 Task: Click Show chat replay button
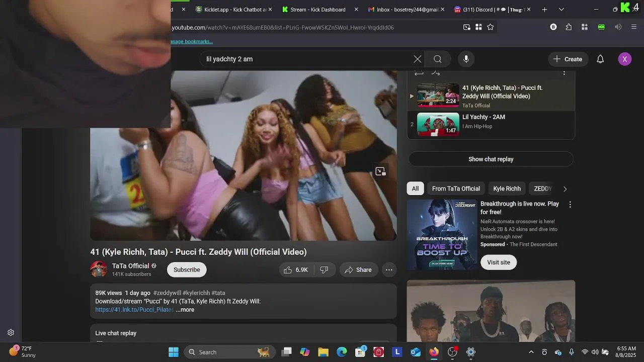click(491, 159)
